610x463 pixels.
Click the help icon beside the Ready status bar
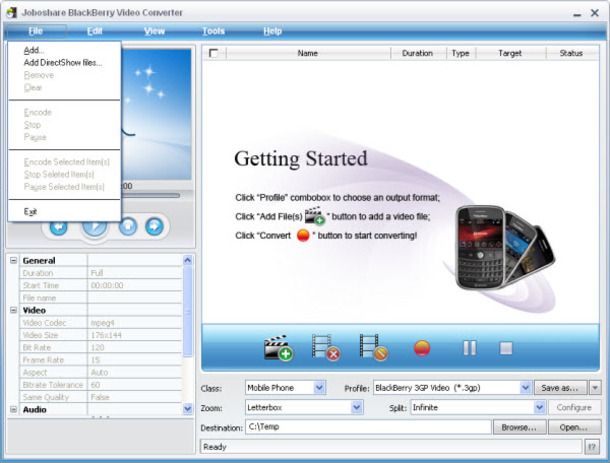click(592, 447)
